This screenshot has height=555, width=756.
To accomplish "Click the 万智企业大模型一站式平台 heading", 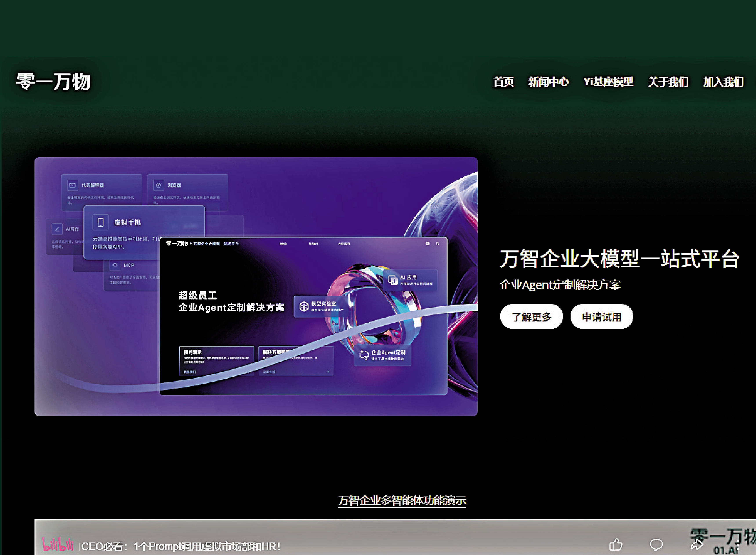I will (x=620, y=259).
